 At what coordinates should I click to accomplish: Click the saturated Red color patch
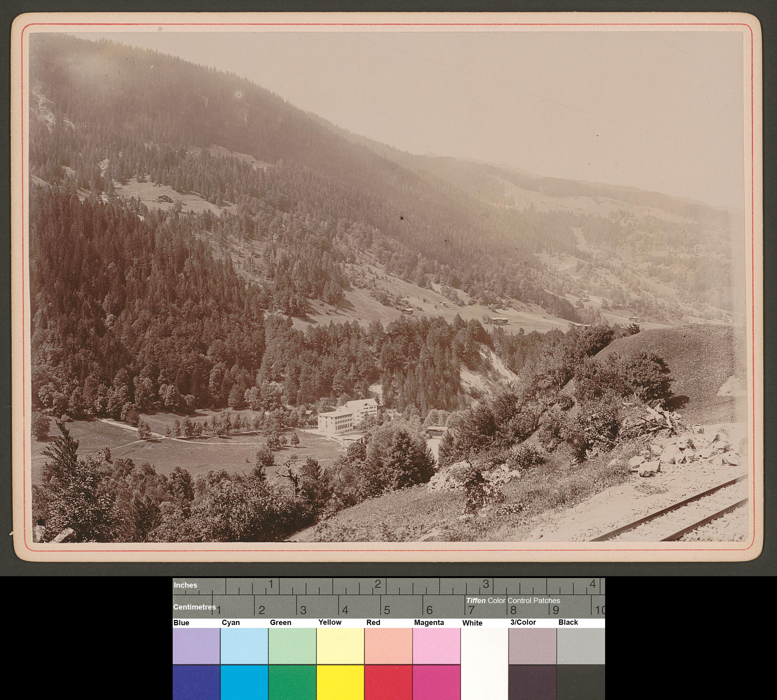click(x=389, y=682)
